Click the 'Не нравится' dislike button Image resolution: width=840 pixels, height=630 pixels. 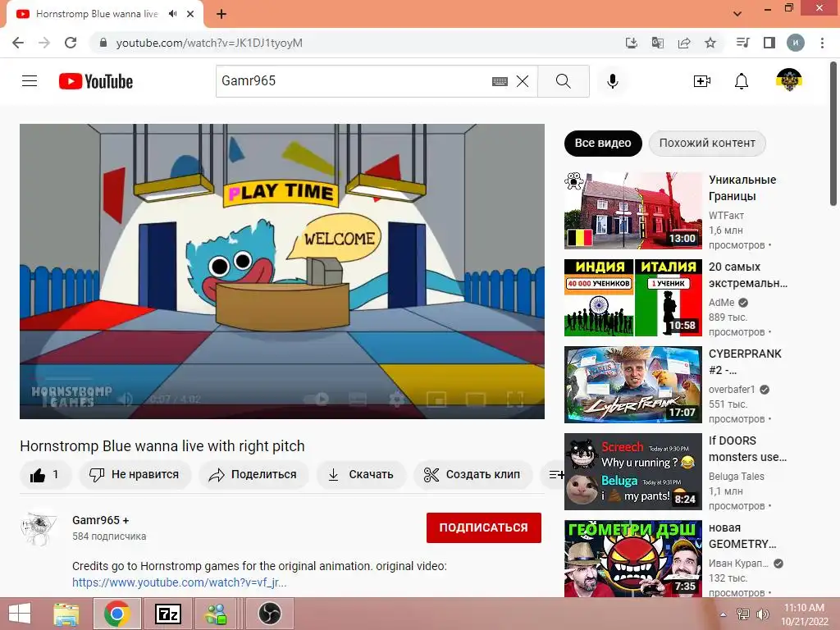pos(135,475)
